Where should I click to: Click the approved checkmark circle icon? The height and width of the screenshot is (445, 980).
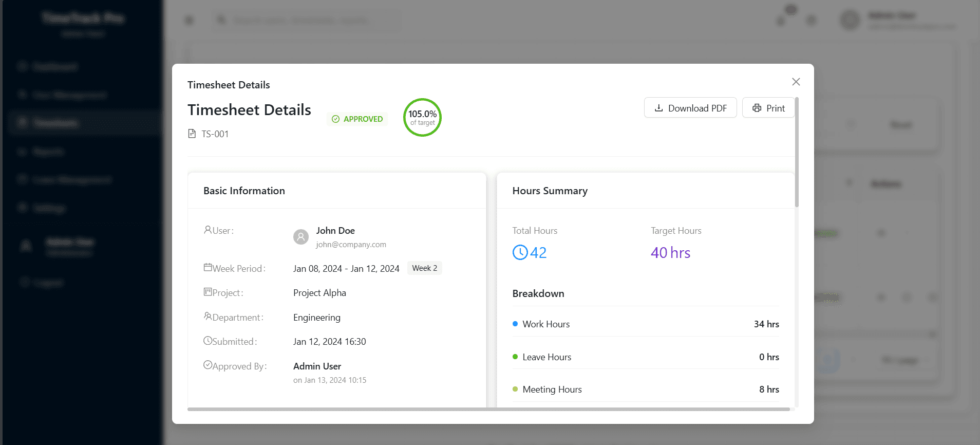point(335,119)
